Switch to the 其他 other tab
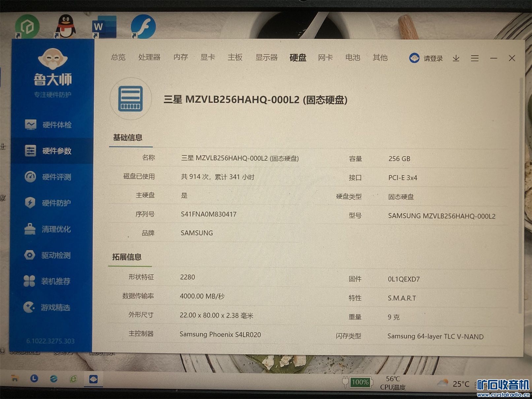 (380, 57)
